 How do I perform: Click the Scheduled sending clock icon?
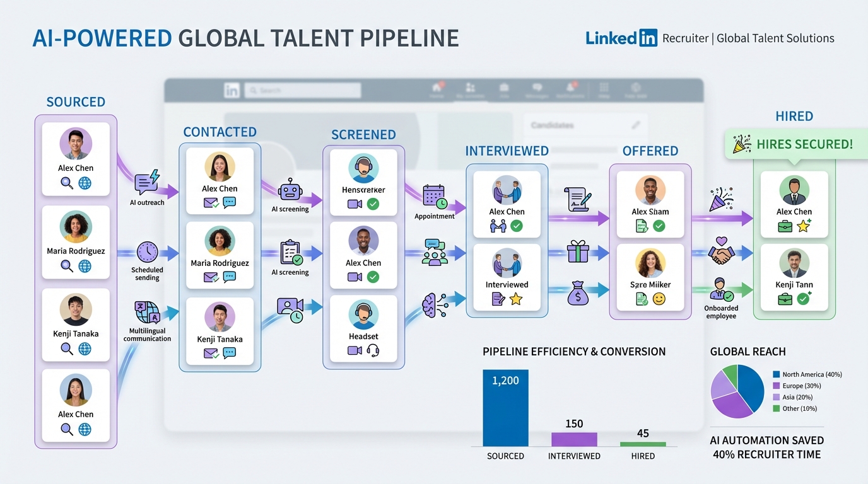click(x=147, y=252)
